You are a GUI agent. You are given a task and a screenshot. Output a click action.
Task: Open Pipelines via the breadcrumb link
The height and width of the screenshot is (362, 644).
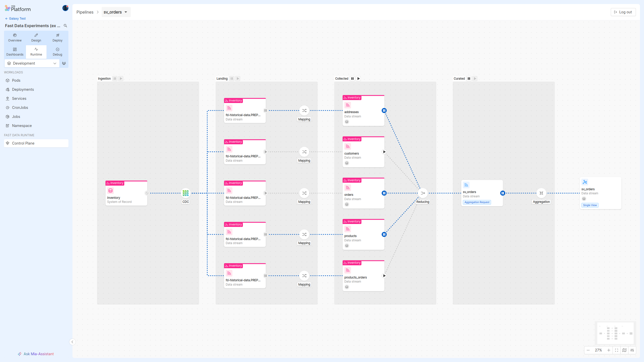(85, 12)
